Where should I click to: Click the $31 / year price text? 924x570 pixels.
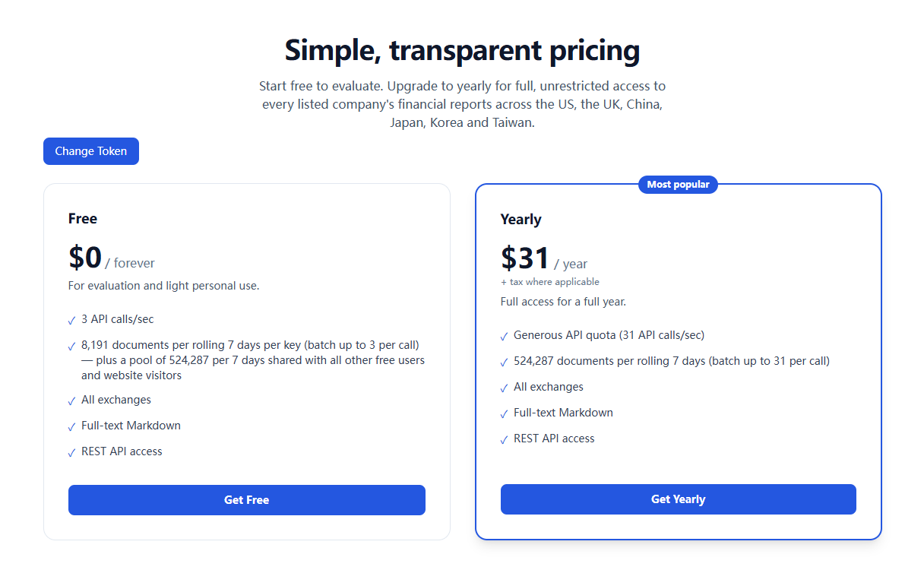click(x=544, y=259)
